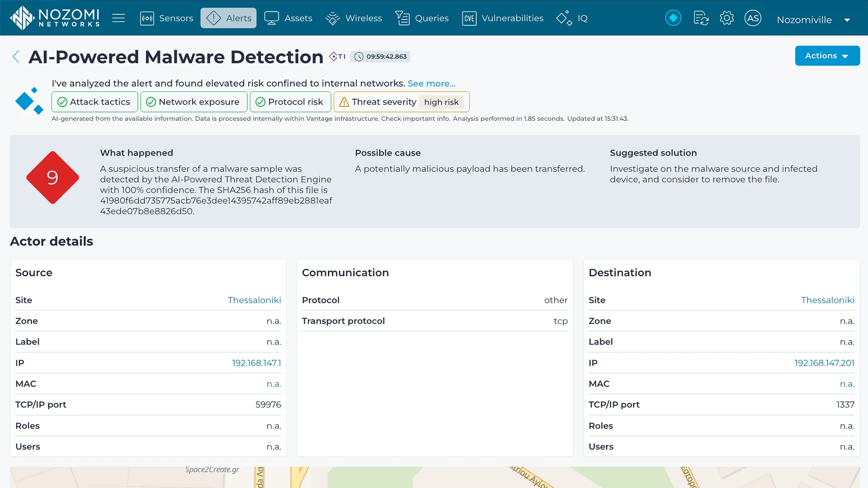The width and height of the screenshot is (868, 488).
Task: Click the Alerts diamond warning icon
Action: tap(213, 18)
